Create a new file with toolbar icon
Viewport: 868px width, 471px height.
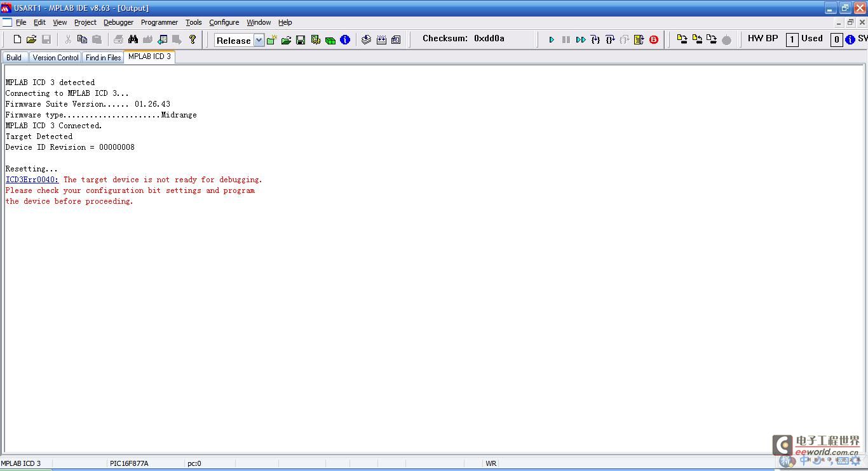(x=17, y=39)
